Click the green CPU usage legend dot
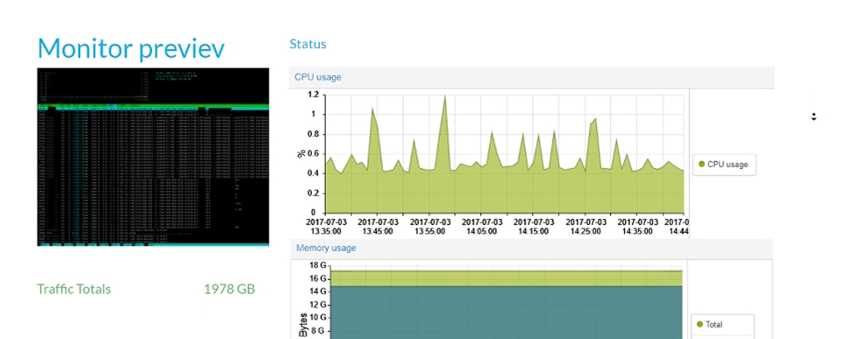The height and width of the screenshot is (339, 868). coord(701,165)
